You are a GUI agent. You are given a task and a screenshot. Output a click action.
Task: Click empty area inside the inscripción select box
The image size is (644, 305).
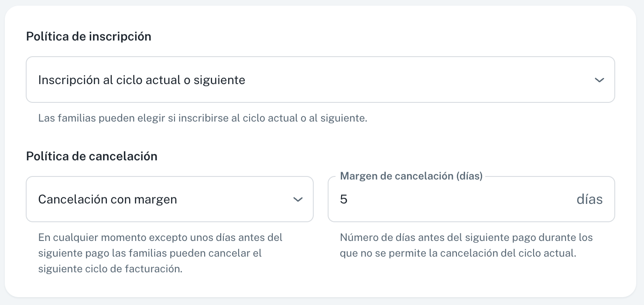coord(414,80)
